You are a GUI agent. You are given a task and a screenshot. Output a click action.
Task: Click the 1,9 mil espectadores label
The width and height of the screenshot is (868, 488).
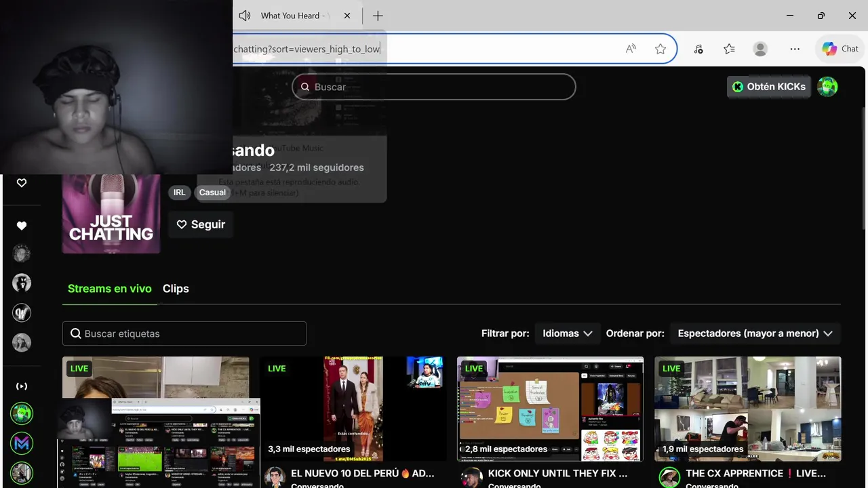click(703, 449)
